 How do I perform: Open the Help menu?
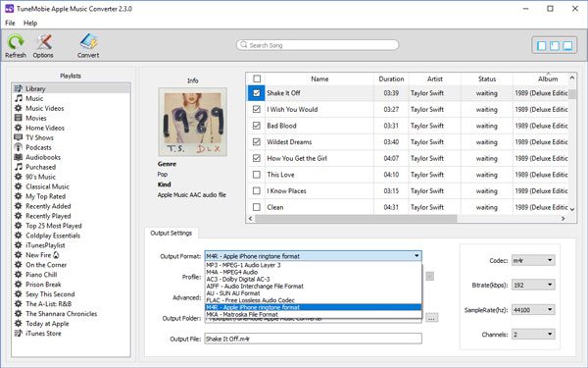click(x=30, y=23)
